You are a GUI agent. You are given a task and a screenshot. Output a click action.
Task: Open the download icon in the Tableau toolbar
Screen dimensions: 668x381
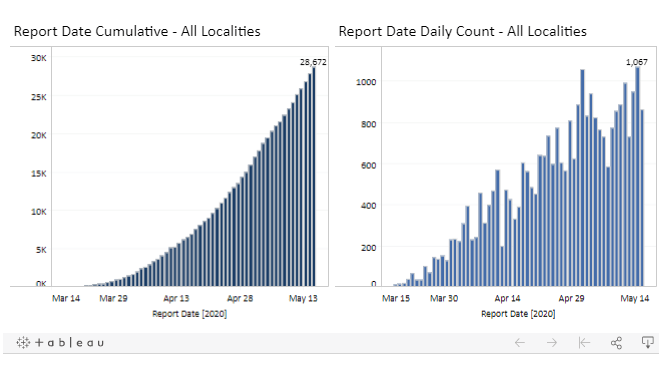point(648,342)
